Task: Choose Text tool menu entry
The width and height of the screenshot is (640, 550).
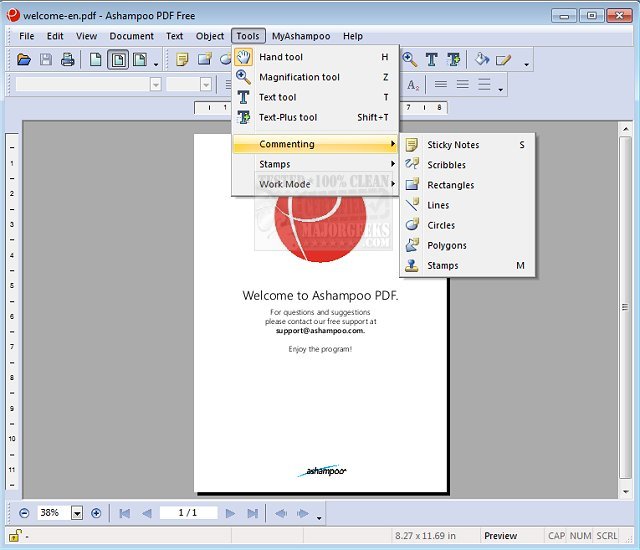Action: click(x=315, y=97)
